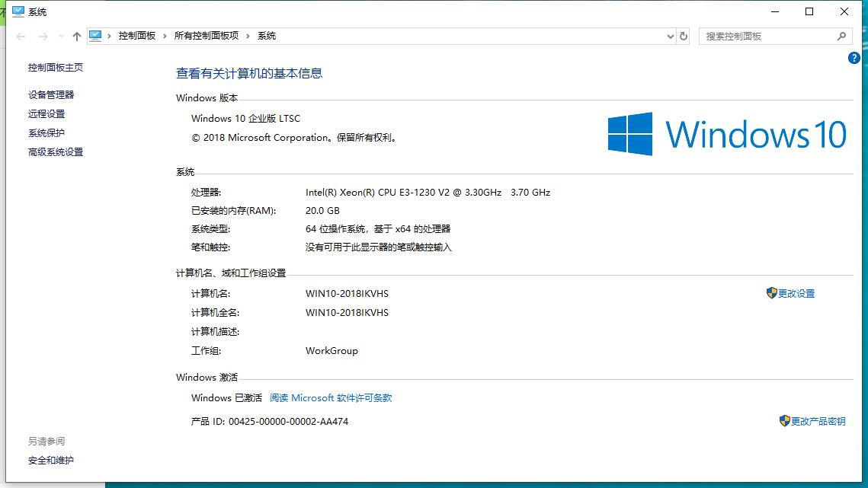Screen dimensions: 868x488
Task: Open 设备管理器 from the sidebar
Action: pos(51,94)
